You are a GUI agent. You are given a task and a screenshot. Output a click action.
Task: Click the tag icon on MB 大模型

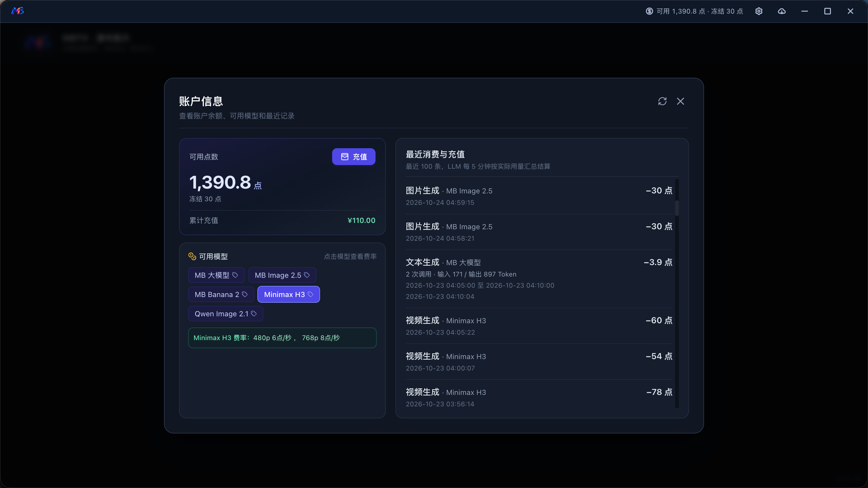(x=235, y=275)
